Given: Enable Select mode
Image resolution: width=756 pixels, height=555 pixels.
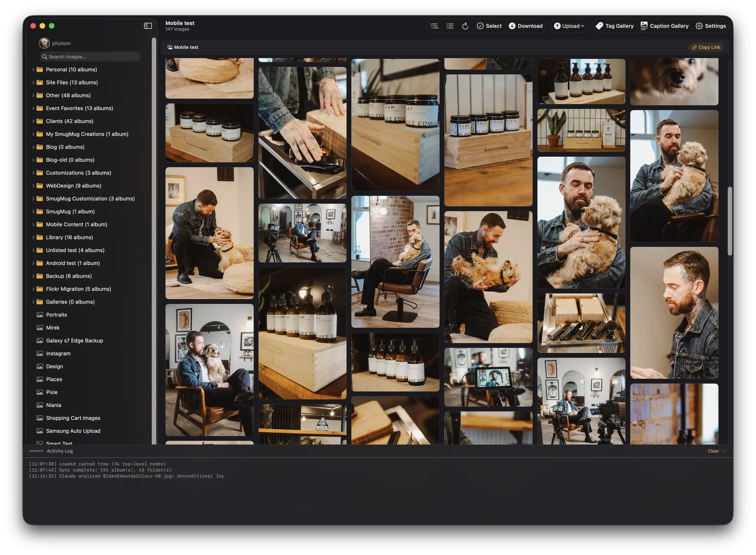Looking at the screenshot, I should [489, 26].
